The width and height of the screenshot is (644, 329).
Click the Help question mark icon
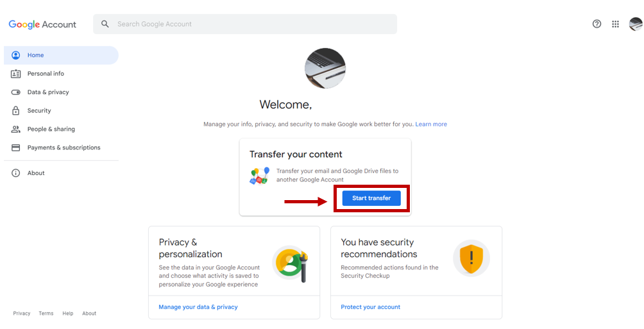coord(597,24)
